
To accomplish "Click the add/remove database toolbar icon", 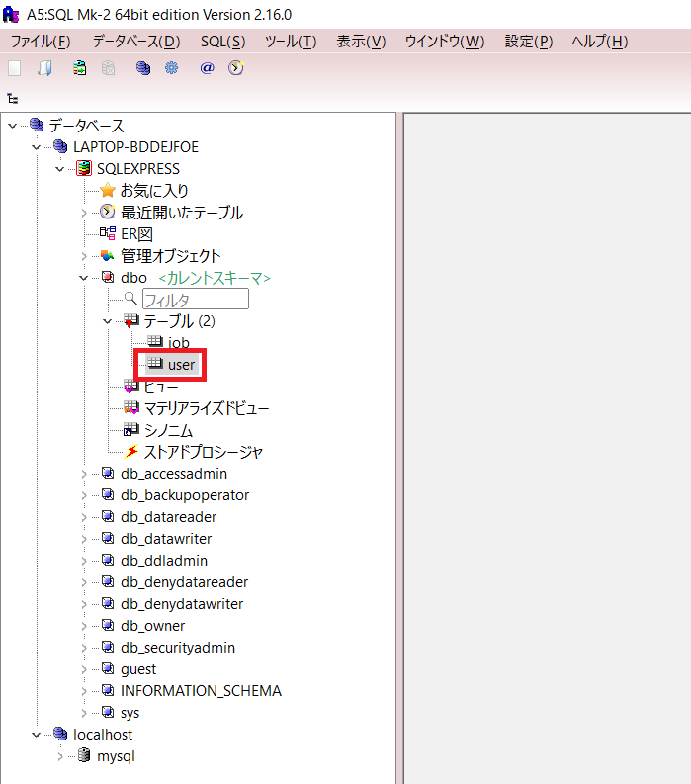I will [x=109, y=68].
